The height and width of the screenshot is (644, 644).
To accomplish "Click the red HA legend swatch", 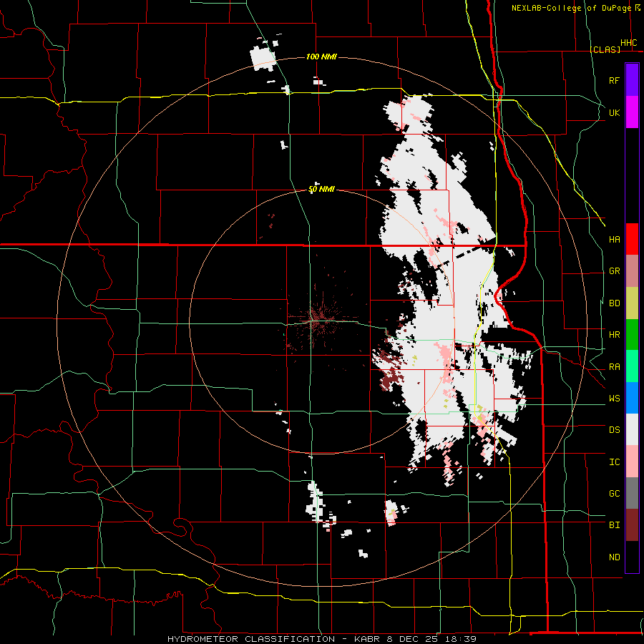I will pyautogui.click(x=632, y=239).
